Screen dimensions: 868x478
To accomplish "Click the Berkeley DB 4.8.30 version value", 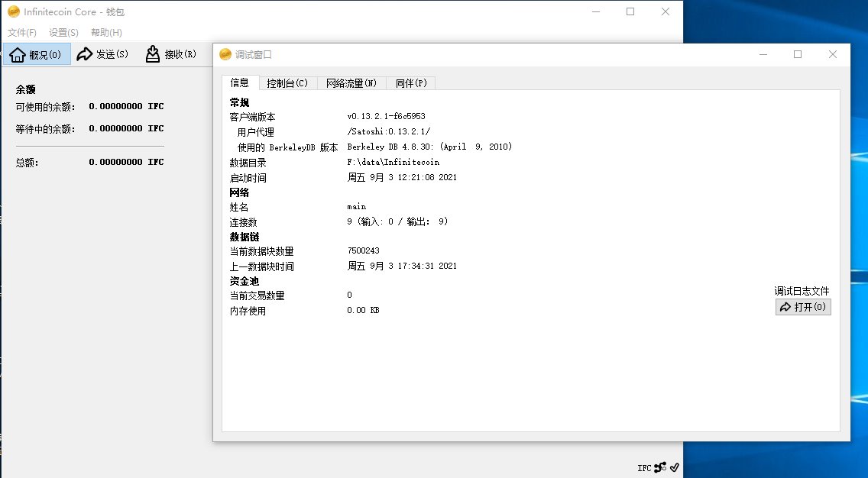I will pos(429,147).
